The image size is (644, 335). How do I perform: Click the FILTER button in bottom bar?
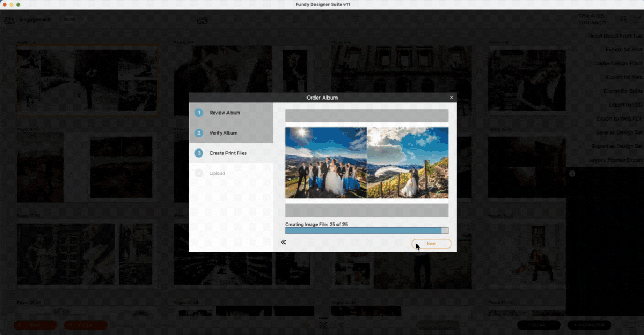point(86,325)
